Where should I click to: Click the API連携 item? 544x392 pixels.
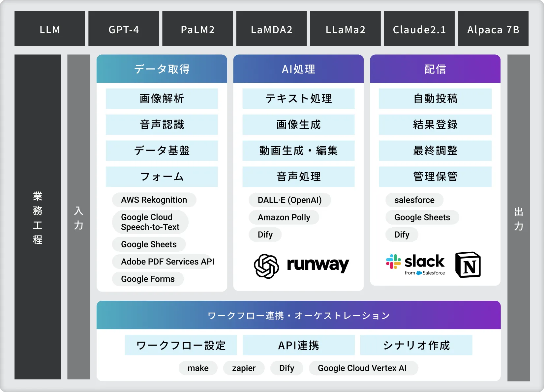click(298, 345)
